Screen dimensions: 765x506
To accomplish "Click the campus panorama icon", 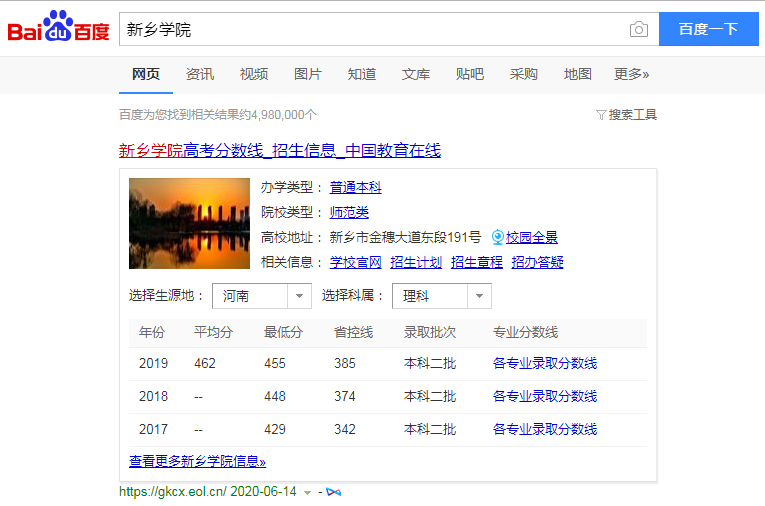I will click(497, 237).
